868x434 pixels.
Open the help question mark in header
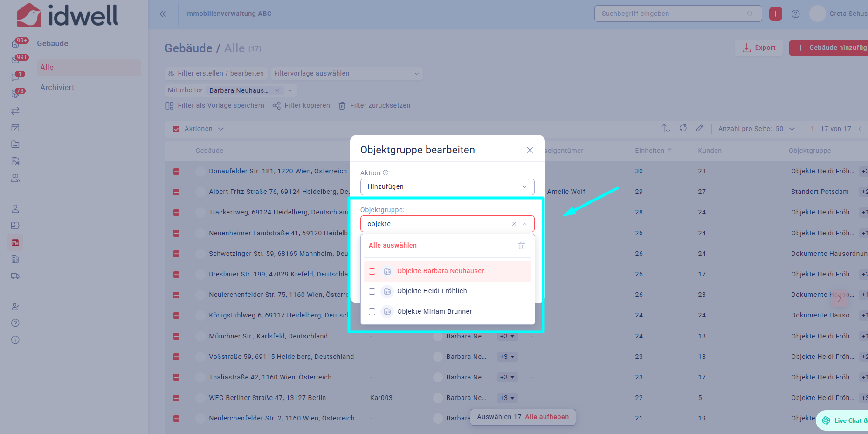[796, 14]
